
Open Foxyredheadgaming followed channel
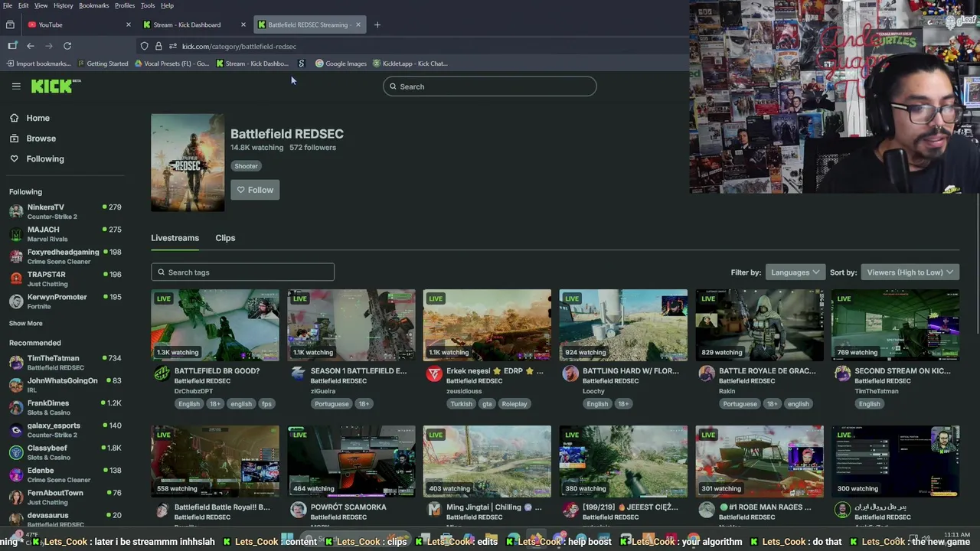65,256
